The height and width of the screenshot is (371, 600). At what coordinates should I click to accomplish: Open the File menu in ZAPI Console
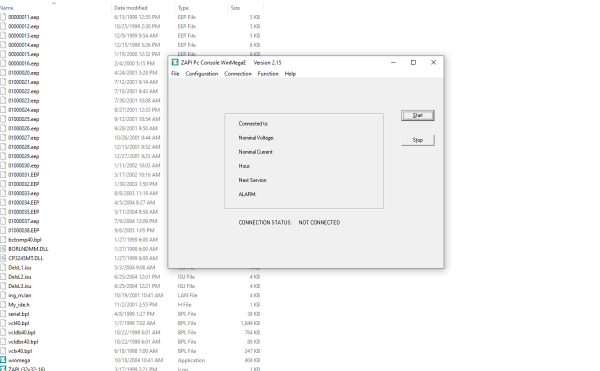(175, 74)
